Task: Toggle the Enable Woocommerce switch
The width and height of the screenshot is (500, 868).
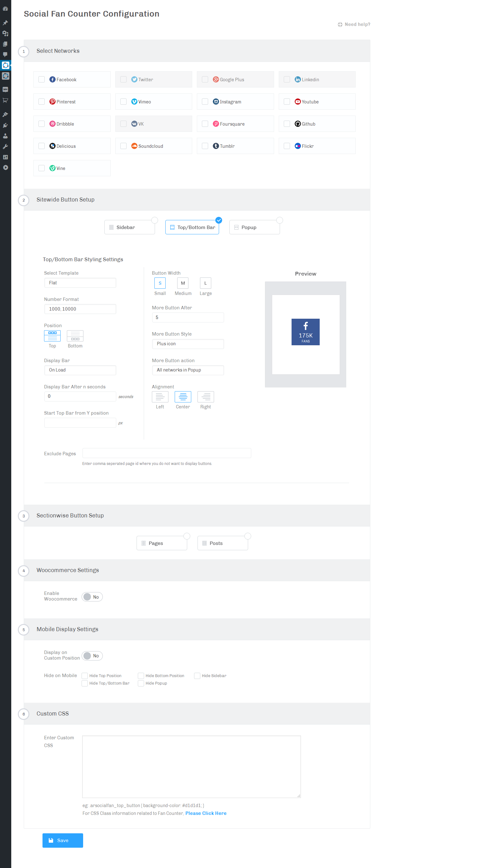Action: tap(92, 597)
